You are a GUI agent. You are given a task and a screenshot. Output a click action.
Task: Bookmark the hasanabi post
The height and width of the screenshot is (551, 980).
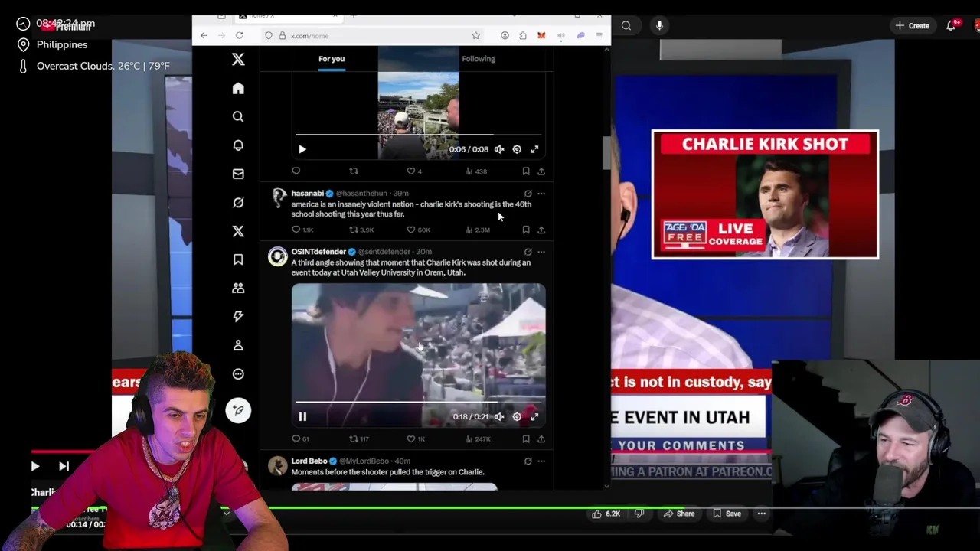526,230
